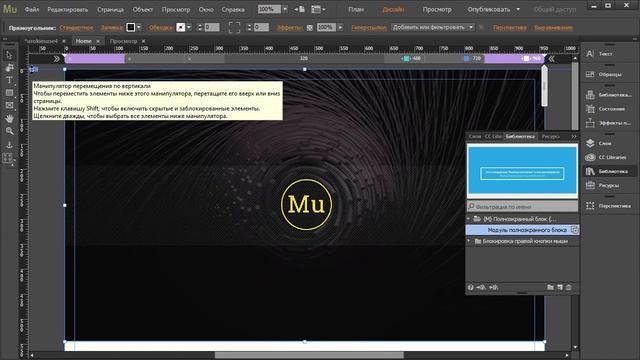This screenshot has width=640, height=360.
Task: Open the Файл menu
Action: pyautogui.click(x=32, y=9)
